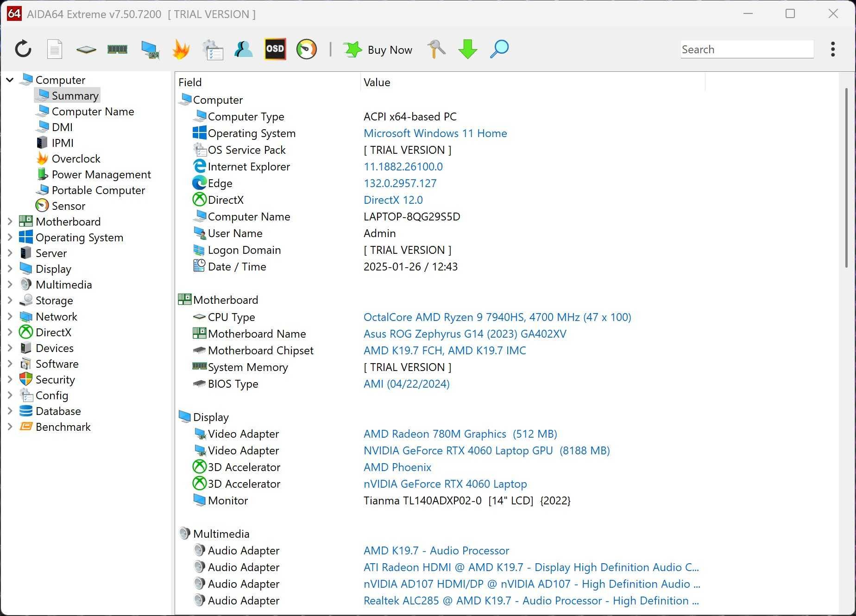Expand the Display tree node

[x=10, y=269]
